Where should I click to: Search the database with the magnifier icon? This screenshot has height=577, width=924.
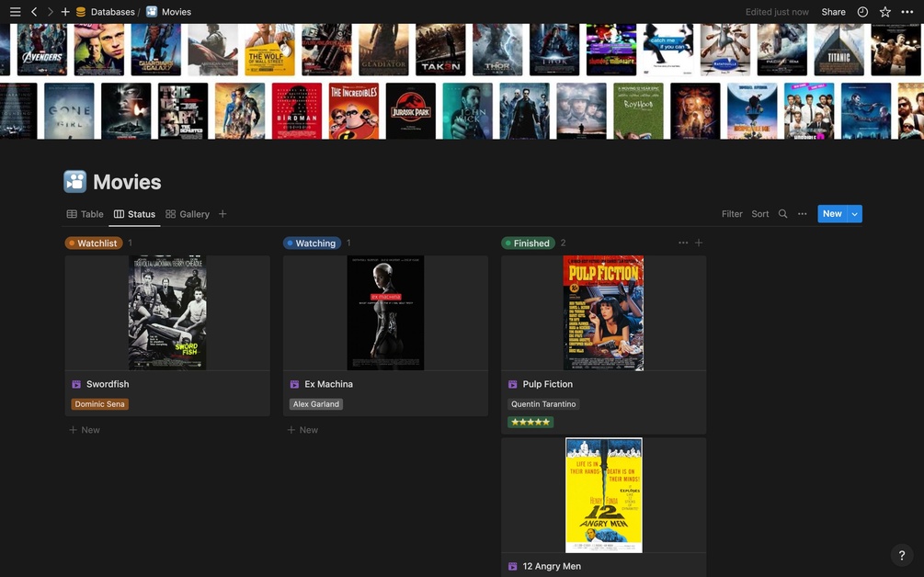click(x=782, y=214)
